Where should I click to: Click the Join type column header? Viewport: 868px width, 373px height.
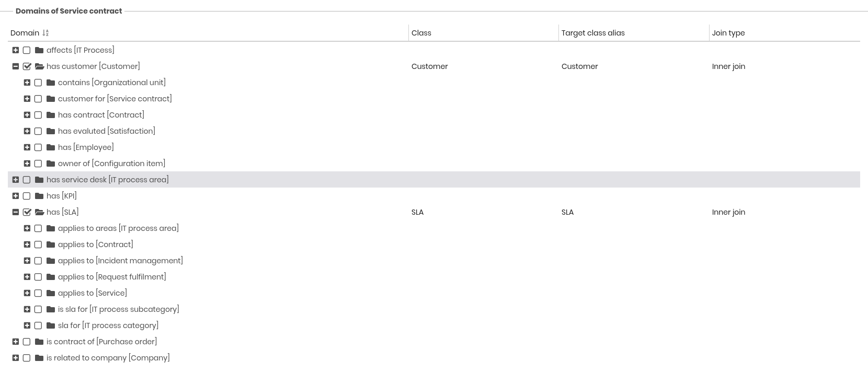pos(728,33)
